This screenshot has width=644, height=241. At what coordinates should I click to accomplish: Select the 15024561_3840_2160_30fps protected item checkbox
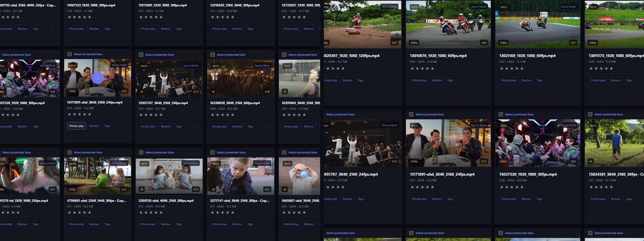590,114
